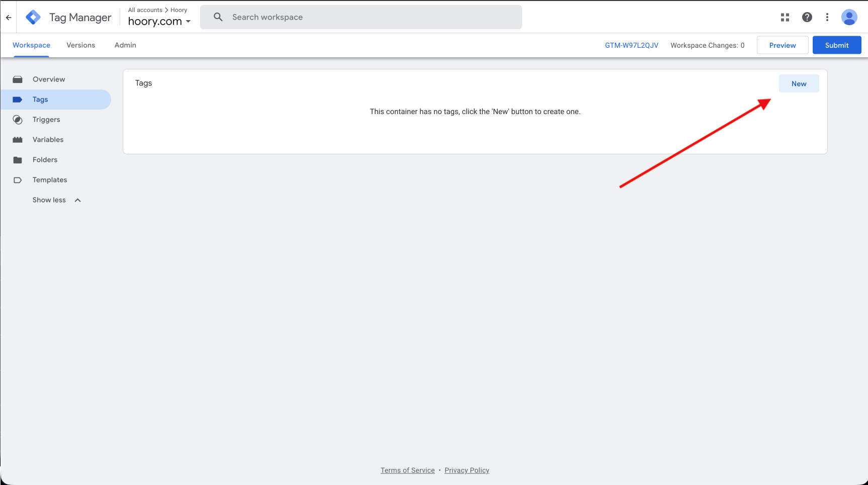868x485 pixels.
Task: Click the back arrow icon
Action: tap(9, 18)
